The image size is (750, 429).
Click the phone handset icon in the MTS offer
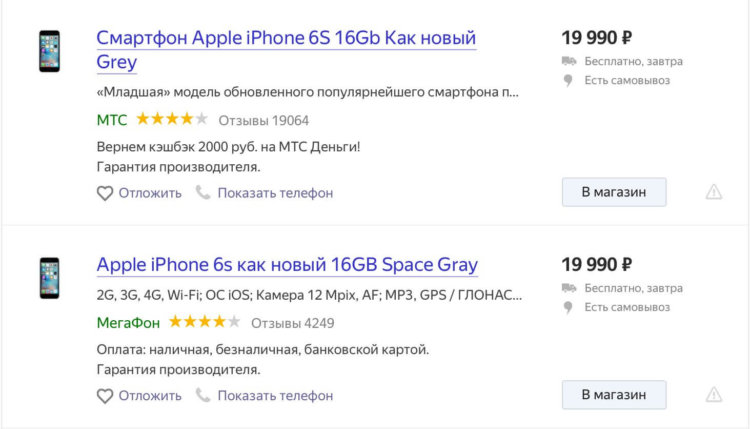coord(203,192)
